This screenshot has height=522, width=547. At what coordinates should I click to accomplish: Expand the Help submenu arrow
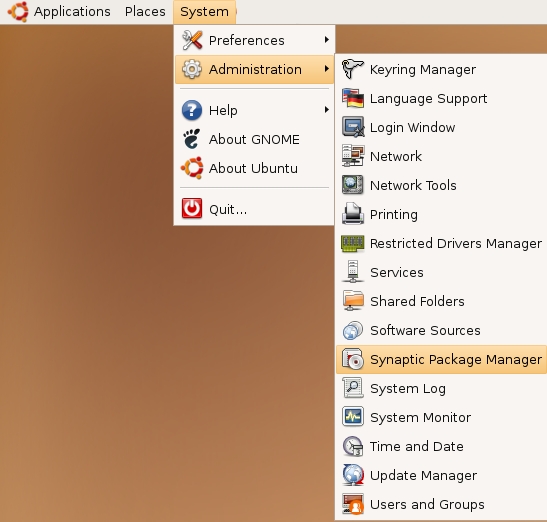pos(327,110)
